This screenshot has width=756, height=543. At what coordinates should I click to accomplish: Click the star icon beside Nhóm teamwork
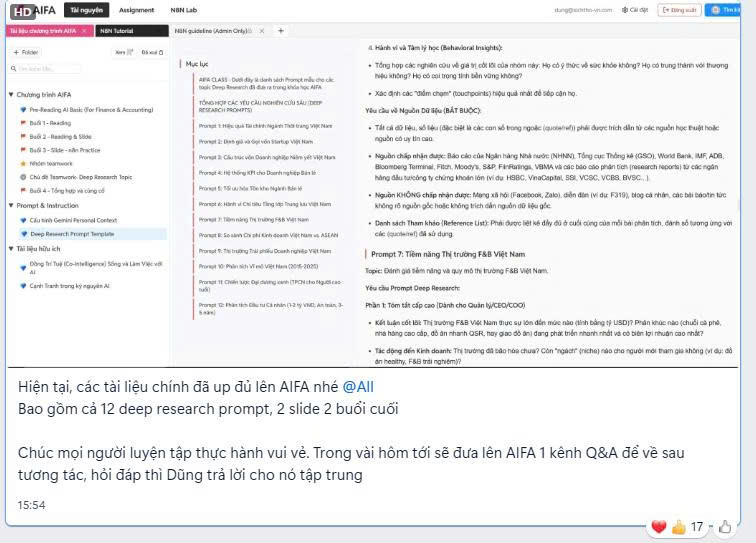(x=23, y=164)
